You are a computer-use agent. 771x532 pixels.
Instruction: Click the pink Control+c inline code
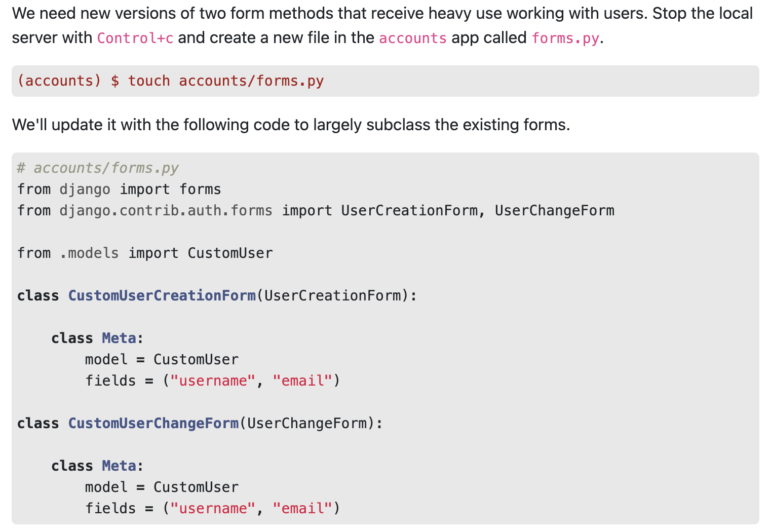pyautogui.click(x=135, y=38)
